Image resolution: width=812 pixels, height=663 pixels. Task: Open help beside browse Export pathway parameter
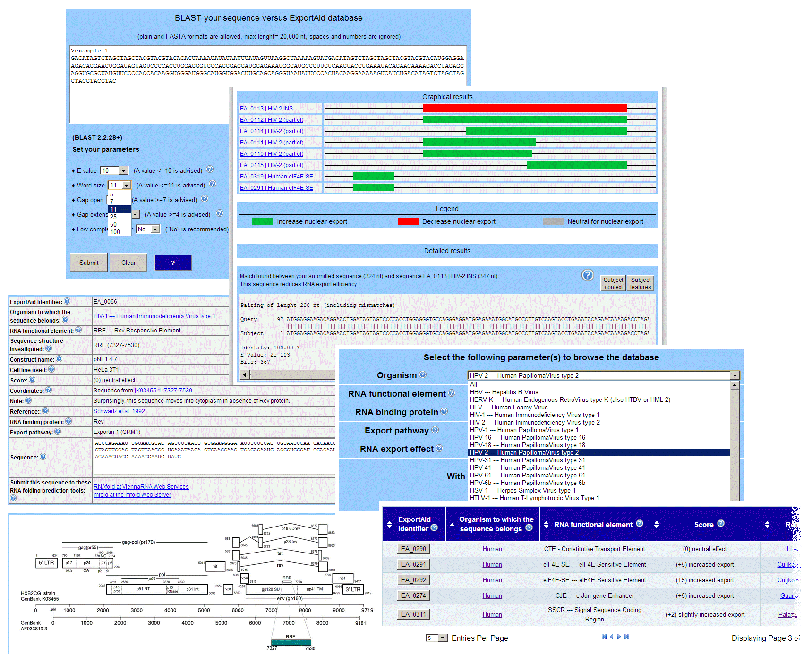coord(435,430)
